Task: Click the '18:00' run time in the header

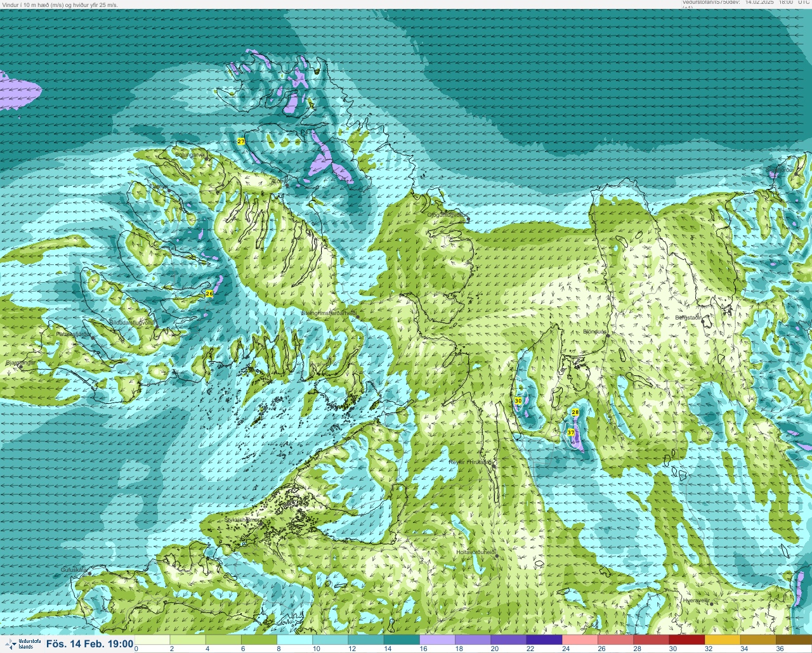Action: pos(786,3)
